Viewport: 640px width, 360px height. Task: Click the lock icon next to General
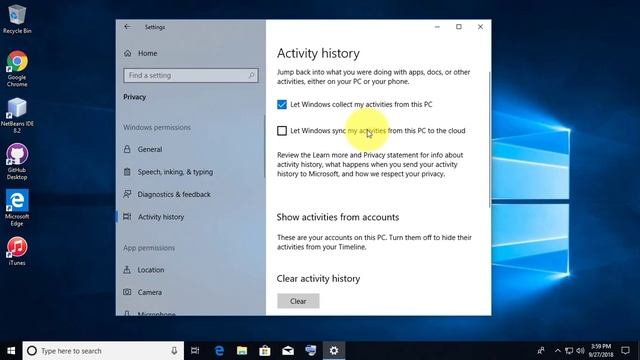[127, 149]
